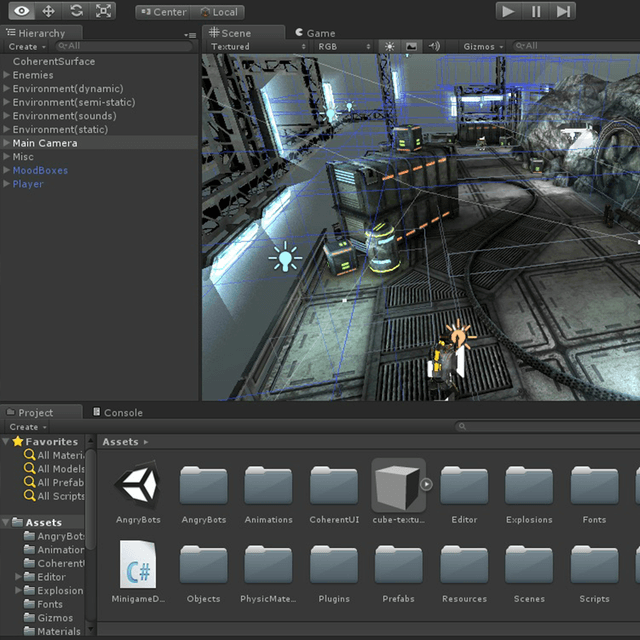Click the Pause button
Screen dimensions: 640x640
537,11
